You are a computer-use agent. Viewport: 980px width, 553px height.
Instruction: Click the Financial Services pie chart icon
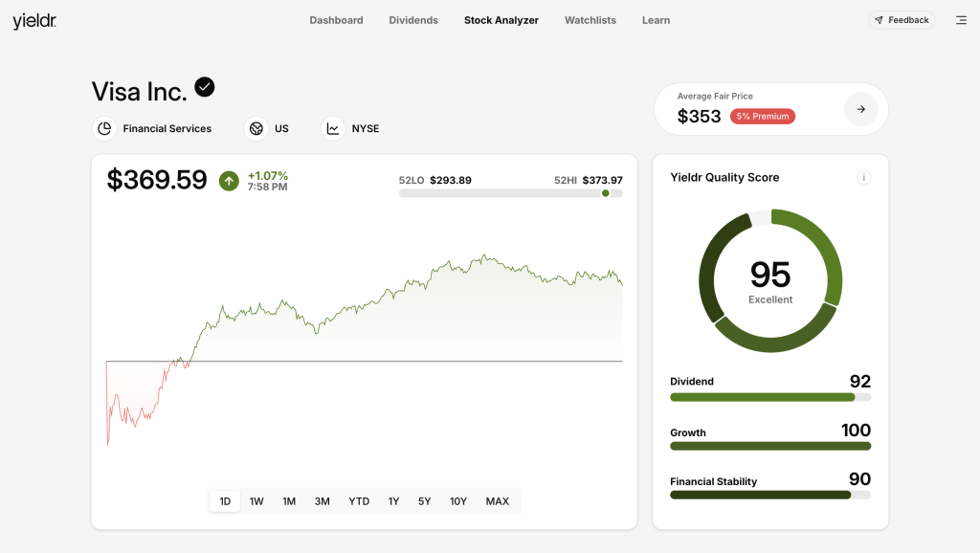(104, 128)
